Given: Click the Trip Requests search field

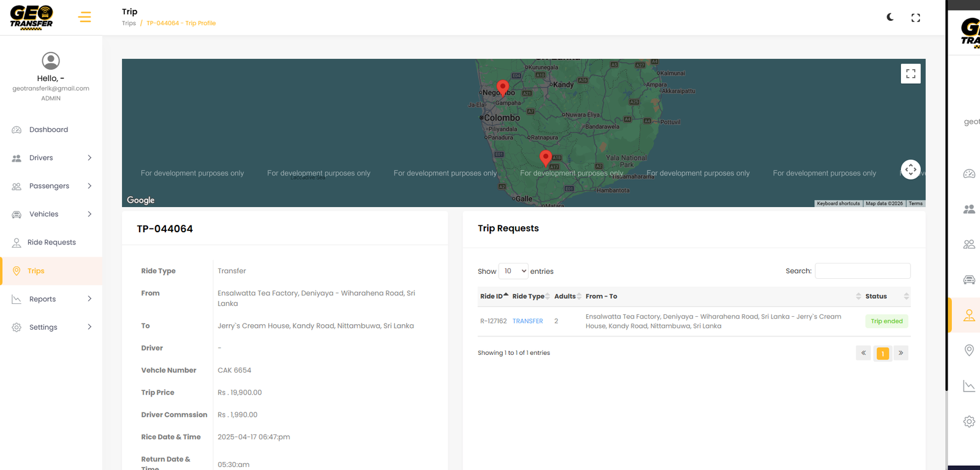Looking at the screenshot, I should (862, 271).
